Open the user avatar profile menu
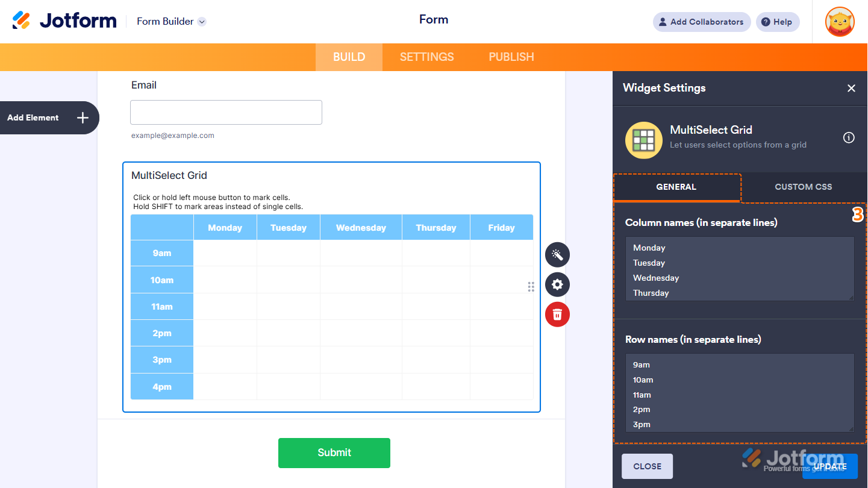Screen dimensions: 868x488 pyautogui.click(x=840, y=22)
